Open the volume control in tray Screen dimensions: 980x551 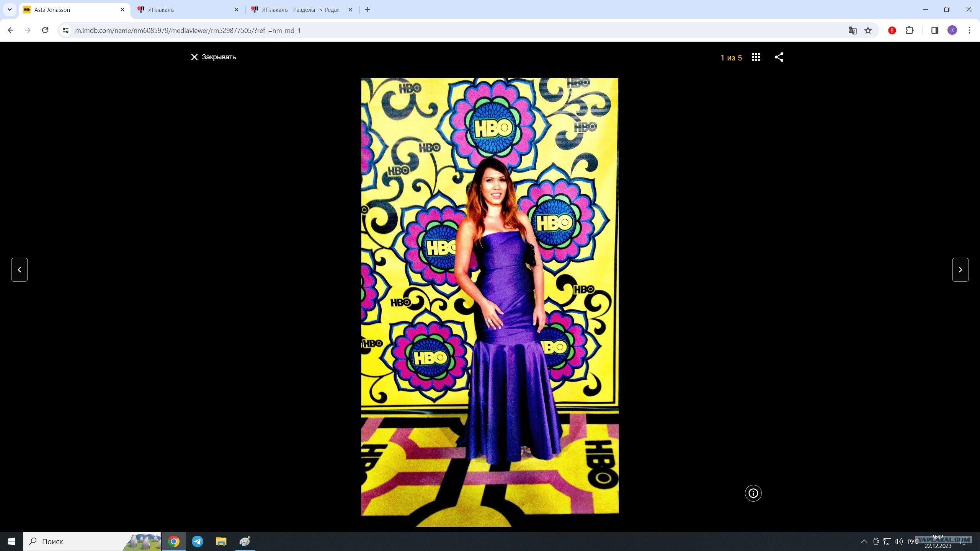point(899,541)
